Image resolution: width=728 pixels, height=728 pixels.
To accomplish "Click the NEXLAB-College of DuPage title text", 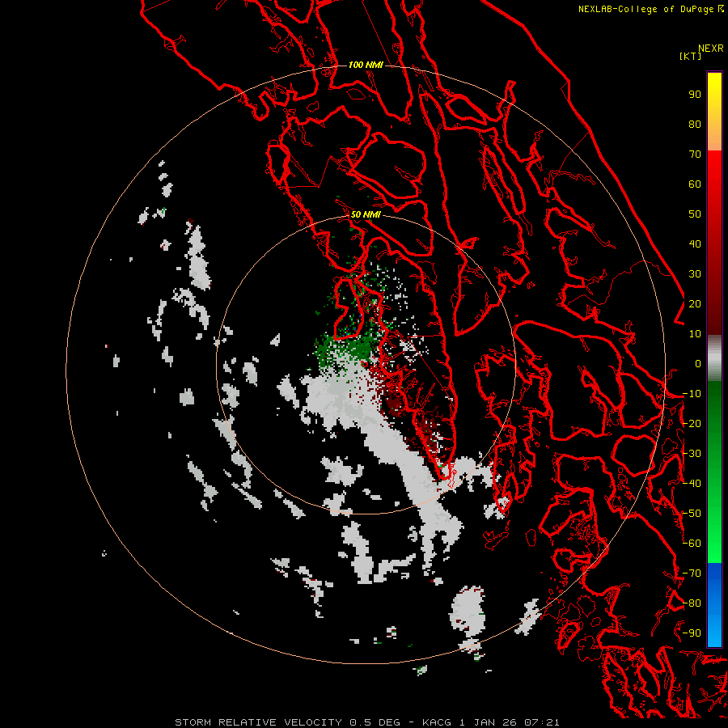I will click(647, 9).
